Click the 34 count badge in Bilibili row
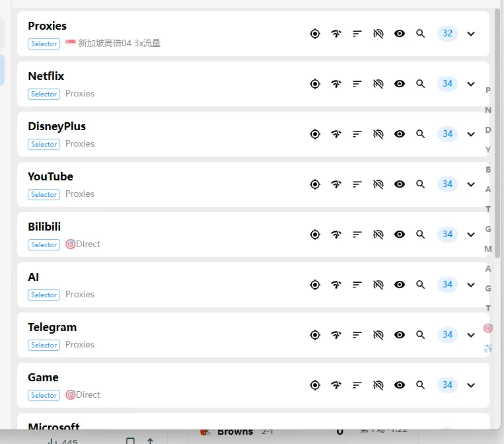 [447, 235]
